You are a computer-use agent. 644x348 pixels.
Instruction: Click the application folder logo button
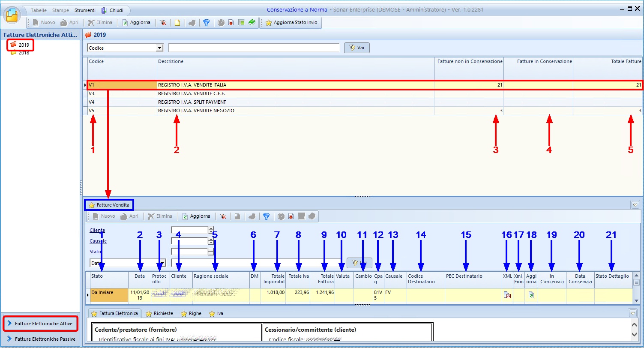point(12,16)
